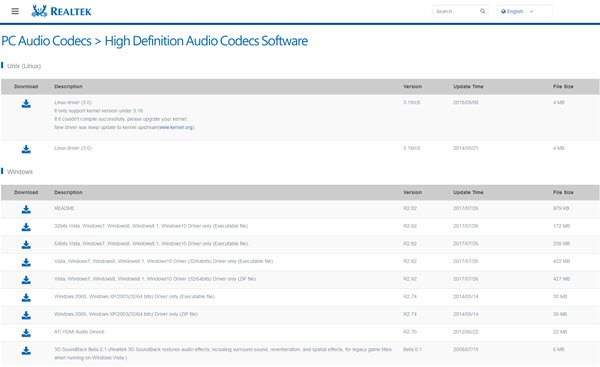Click High Definition Audio Codecs Software heading

pos(206,41)
